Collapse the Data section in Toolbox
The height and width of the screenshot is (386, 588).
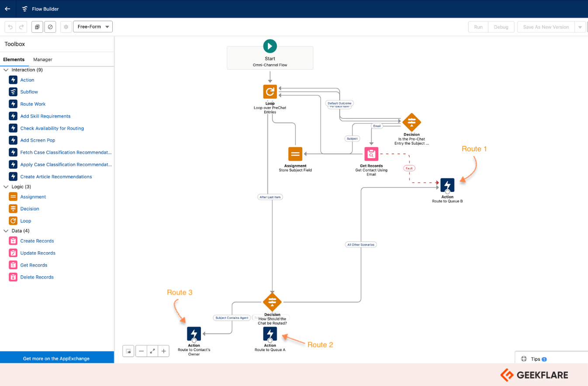6,231
